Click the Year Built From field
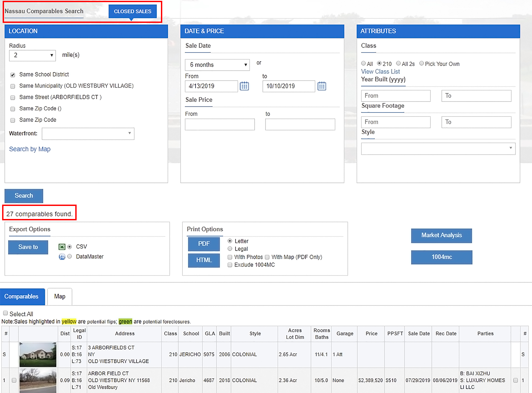532x393 pixels. point(396,96)
